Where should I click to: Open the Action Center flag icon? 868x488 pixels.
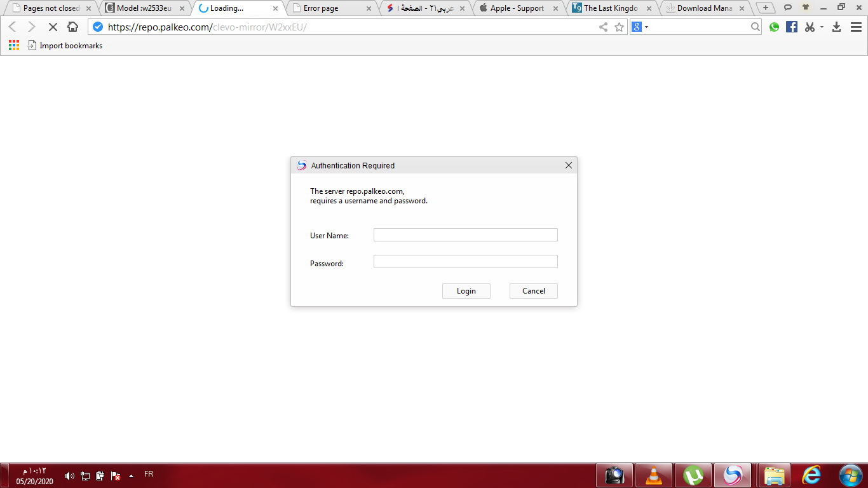pos(116,476)
